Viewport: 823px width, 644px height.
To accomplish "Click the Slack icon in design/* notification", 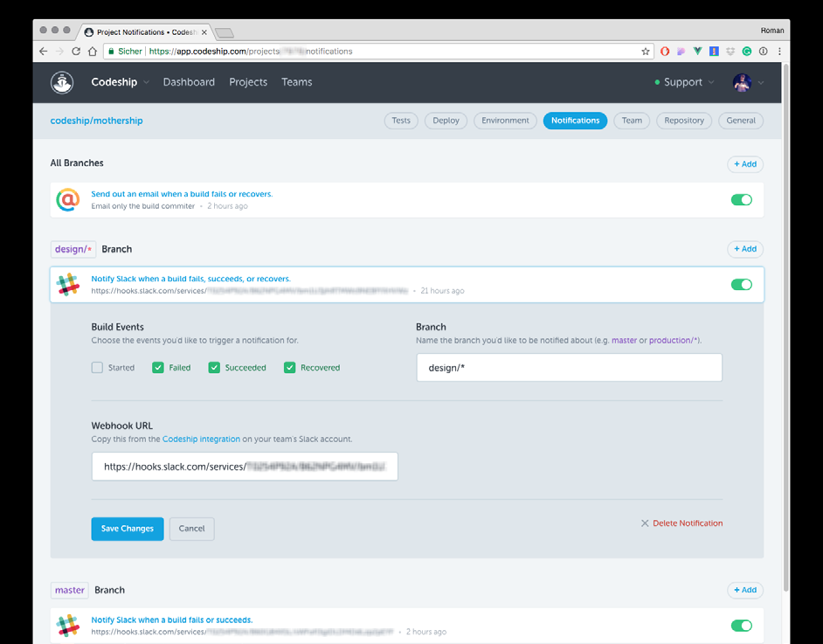I will (x=68, y=285).
